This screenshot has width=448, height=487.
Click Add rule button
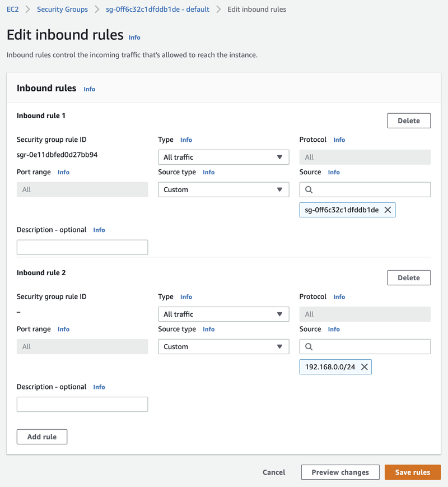point(42,437)
